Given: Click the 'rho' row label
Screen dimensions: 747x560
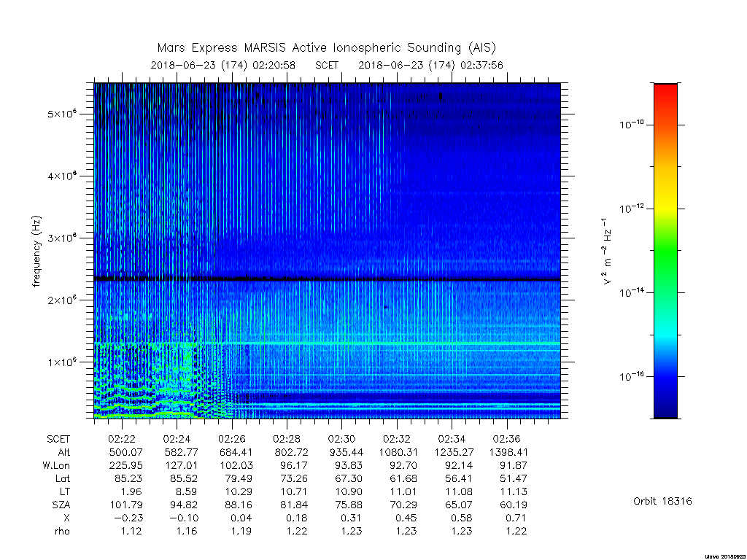Looking at the screenshot, I should tap(63, 532).
